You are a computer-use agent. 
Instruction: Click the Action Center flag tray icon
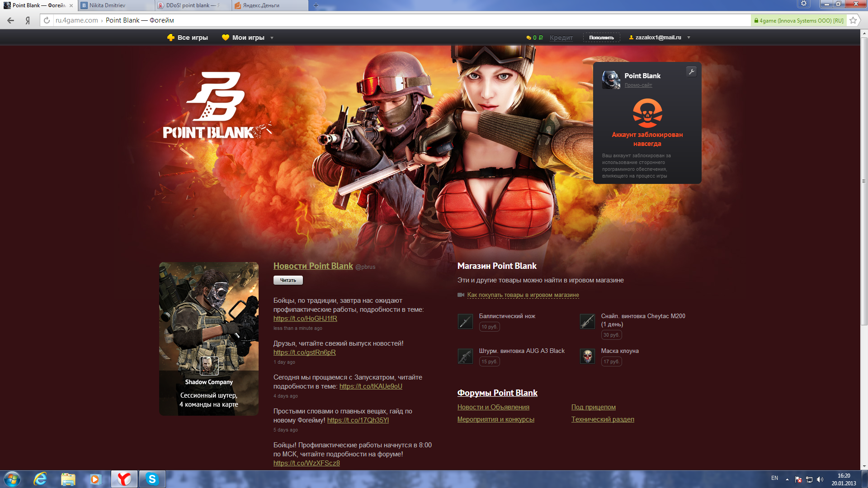tap(798, 479)
